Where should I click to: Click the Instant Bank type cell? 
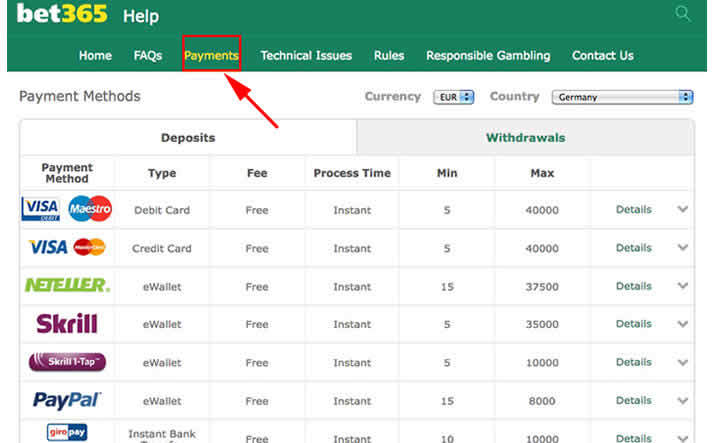click(x=162, y=436)
